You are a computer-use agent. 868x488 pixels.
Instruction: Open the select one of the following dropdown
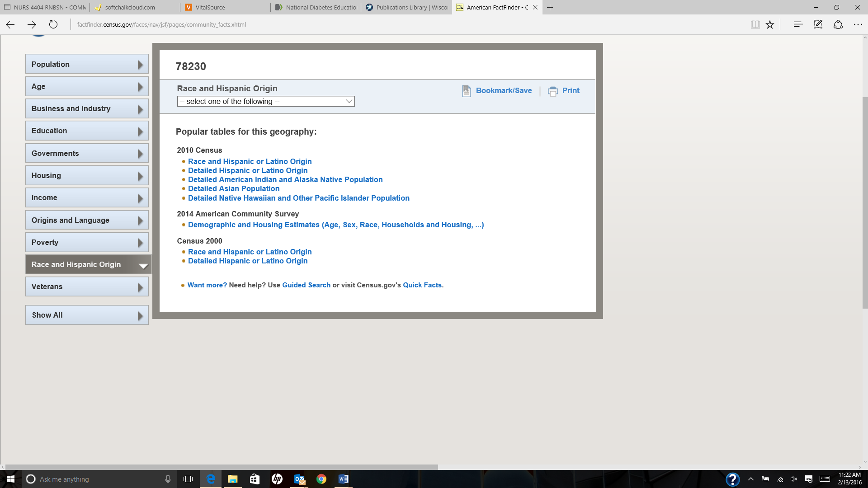pos(266,101)
